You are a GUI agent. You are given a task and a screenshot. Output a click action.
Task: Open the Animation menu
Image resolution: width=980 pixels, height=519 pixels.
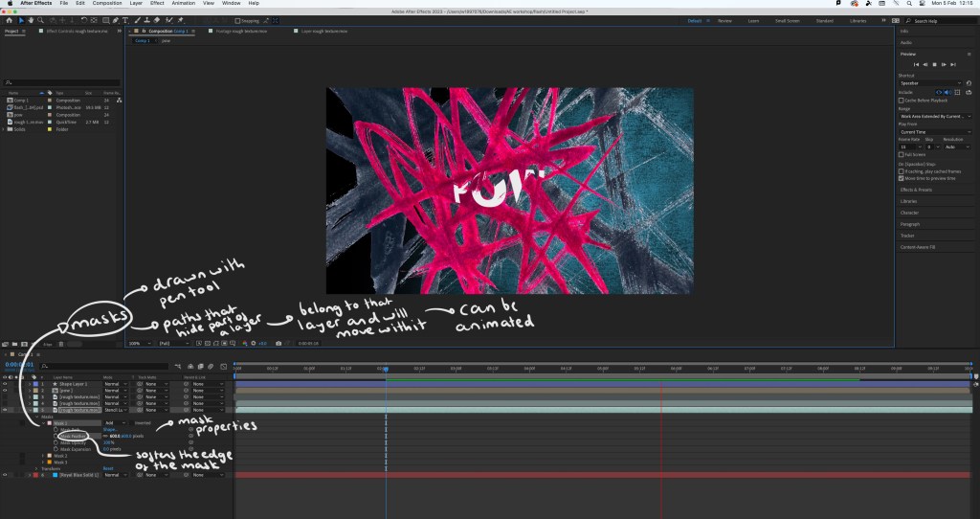tap(183, 4)
